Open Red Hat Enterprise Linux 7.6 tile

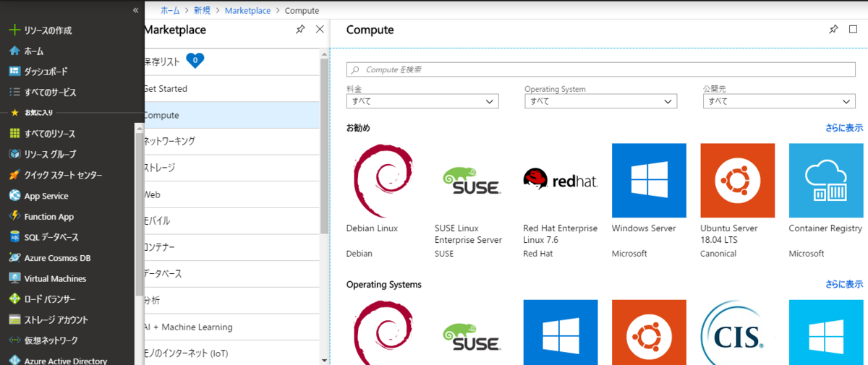click(561, 200)
